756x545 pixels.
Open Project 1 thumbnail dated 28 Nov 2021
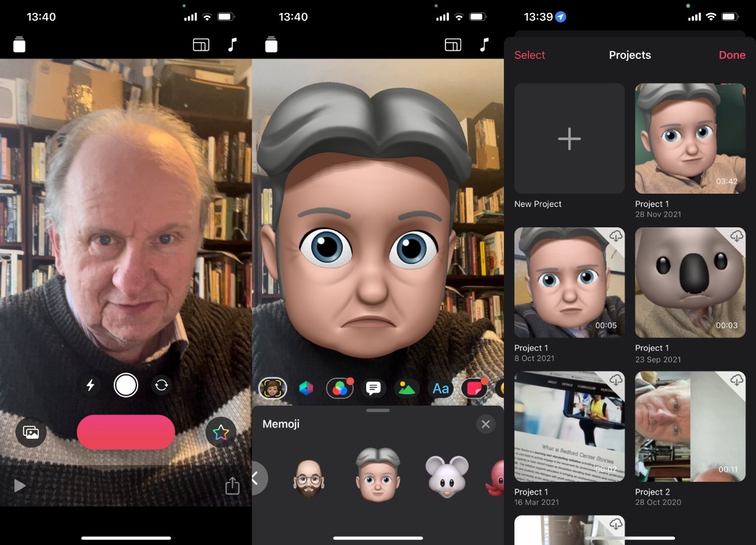[x=690, y=139]
